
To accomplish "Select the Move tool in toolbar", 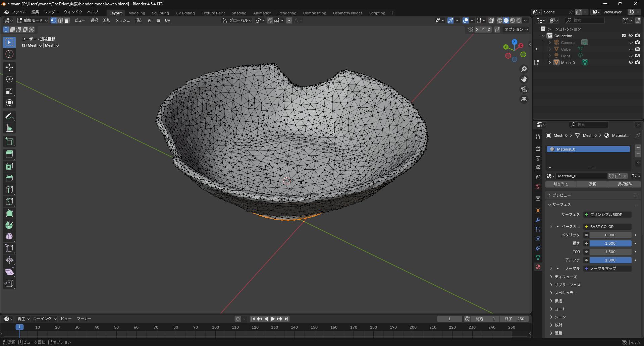I will (x=9, y=67).
